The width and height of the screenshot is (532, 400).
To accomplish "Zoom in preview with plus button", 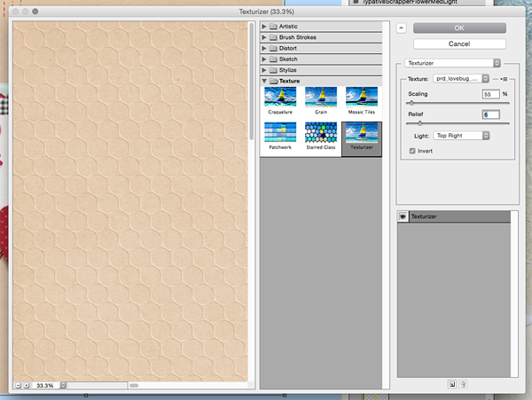I will 27,386.
